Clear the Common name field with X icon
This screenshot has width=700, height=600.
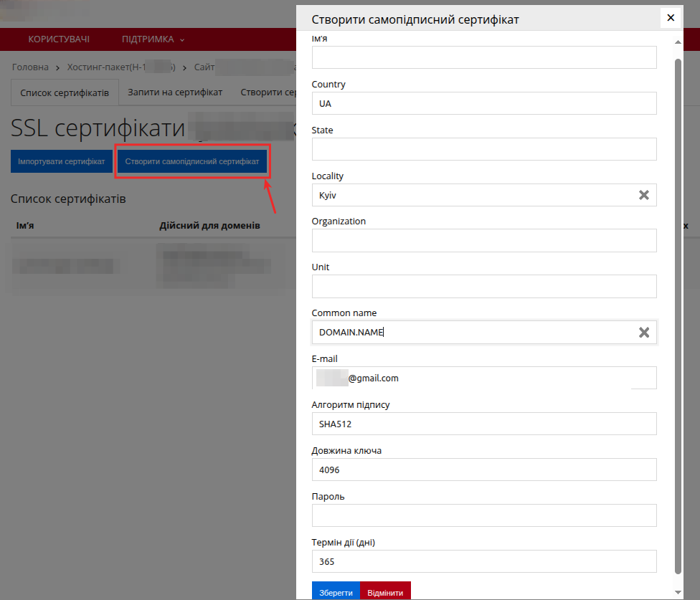click(x=643, y=332)
